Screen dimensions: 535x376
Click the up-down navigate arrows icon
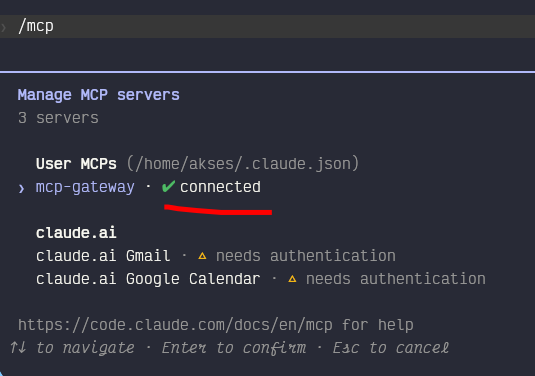[x=18, y=347]
